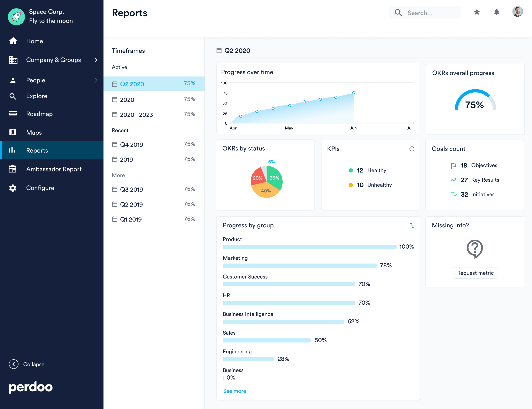Open the notifications bell
Viewport: 532px width, 409px height.
[x=496, y=12]
